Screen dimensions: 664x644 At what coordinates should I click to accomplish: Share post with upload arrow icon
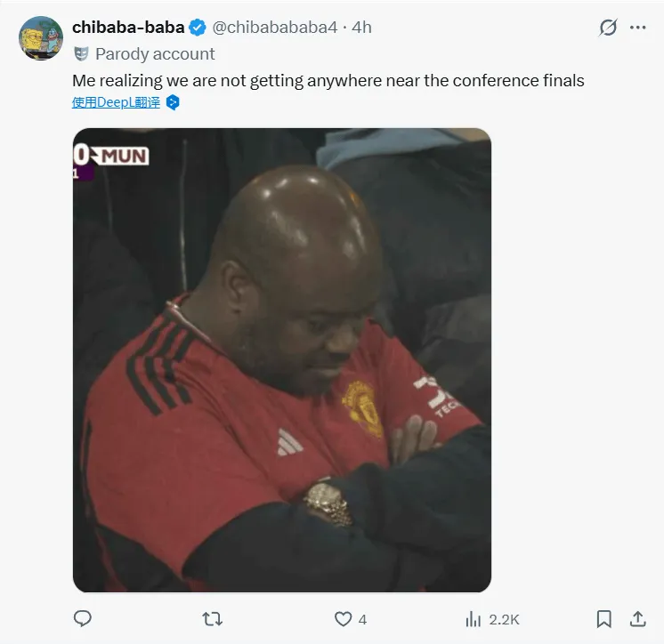coord(638,619)
